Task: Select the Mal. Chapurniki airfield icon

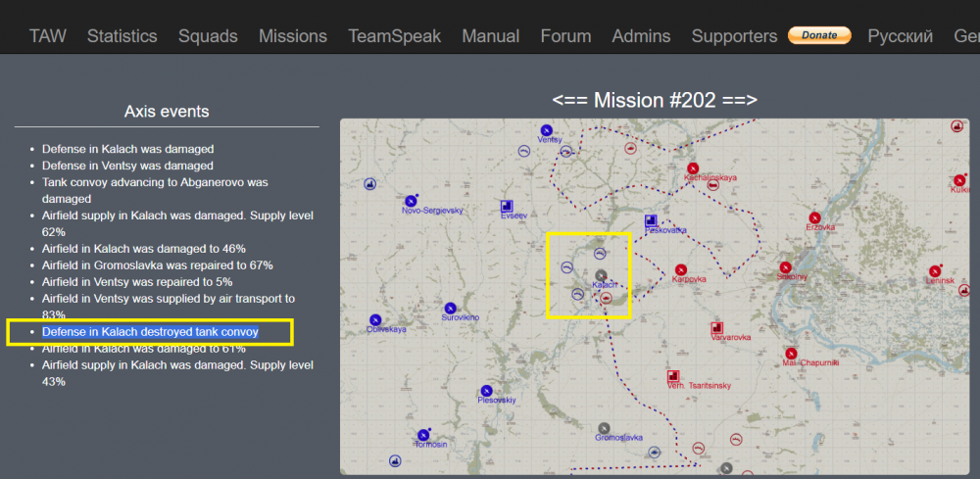Action: coord(791,354)
